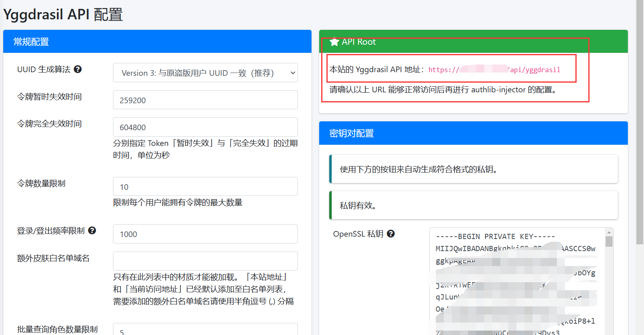
Task: Click inside the OpenSSL private key textarea
Action: (516, 282)
